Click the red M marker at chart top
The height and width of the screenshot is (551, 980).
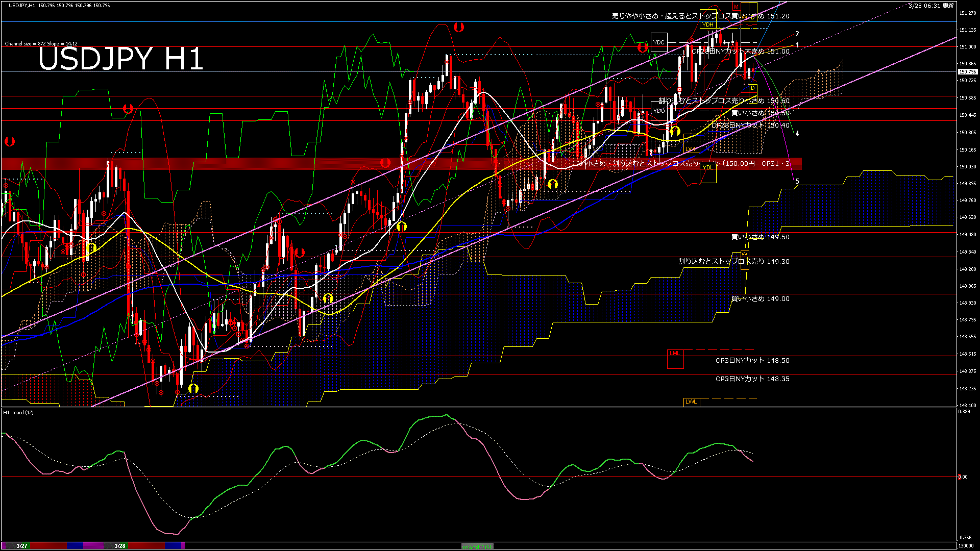(x=736, y=7)
